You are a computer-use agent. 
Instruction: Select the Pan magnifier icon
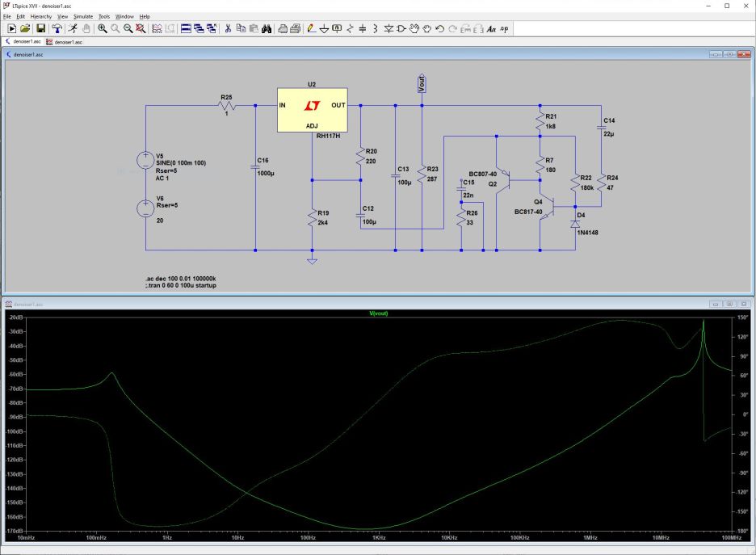[x=115, y=29]
